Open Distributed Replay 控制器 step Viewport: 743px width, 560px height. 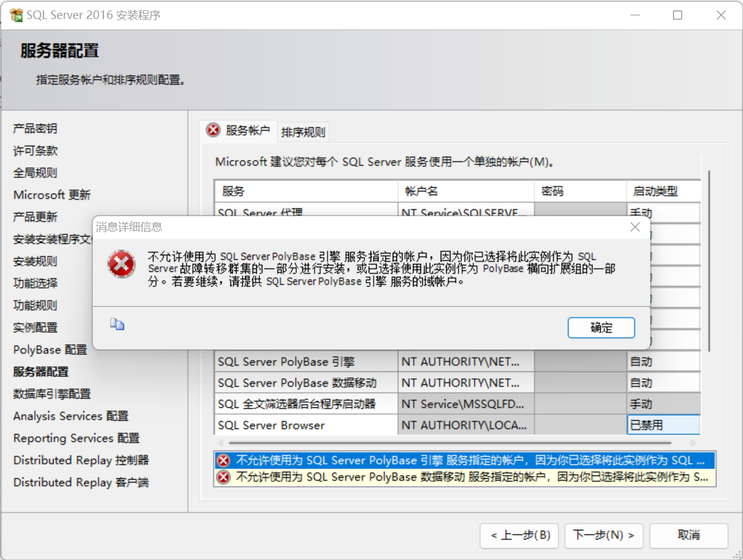coord(81,460)
